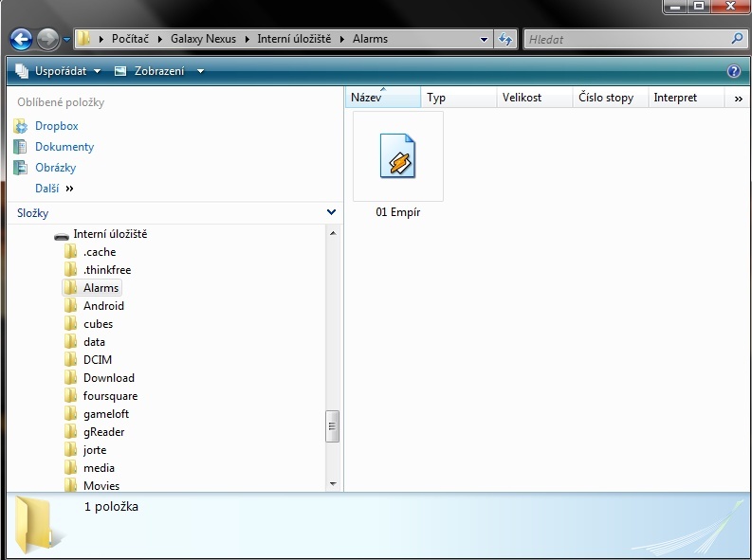
Task: Click in the Hledat search field
Action: pos(626,40)
